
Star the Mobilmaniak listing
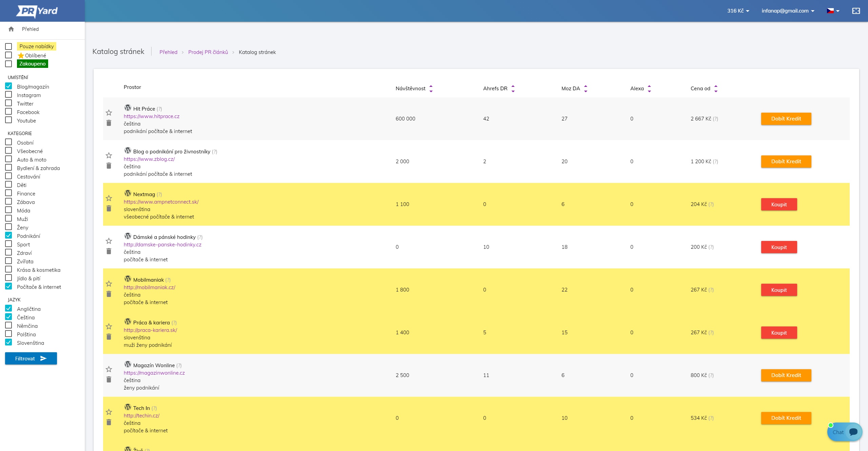click(x=108, y=284)
